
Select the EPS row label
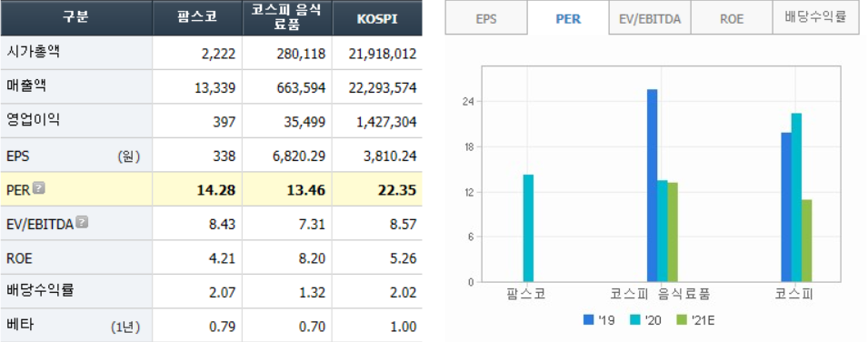click(17, 156)
